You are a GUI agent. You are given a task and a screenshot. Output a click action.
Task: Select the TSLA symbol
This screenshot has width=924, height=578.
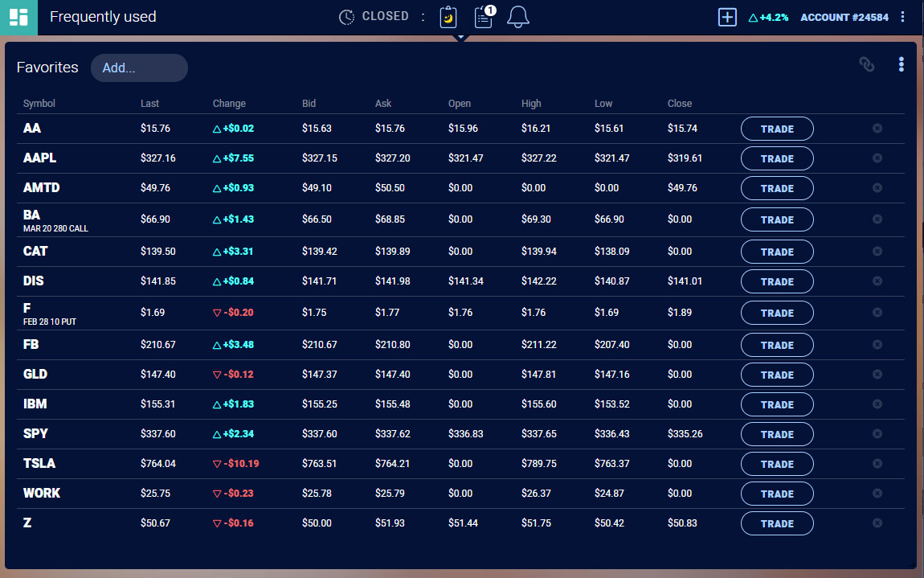click(39, 464)
